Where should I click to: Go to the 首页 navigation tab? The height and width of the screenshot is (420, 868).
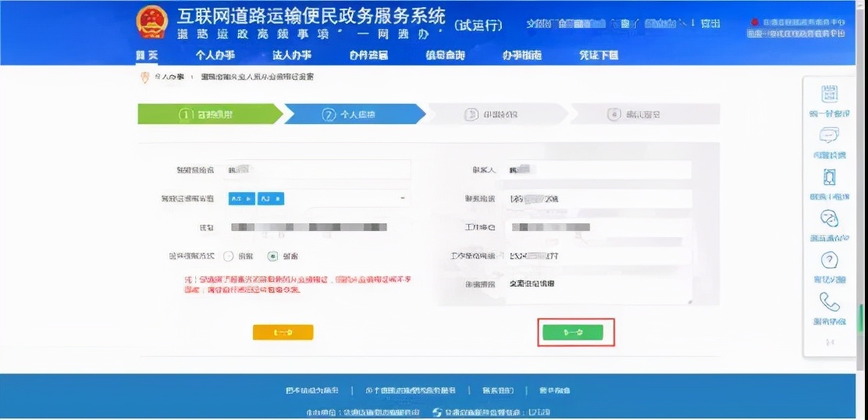147,55
